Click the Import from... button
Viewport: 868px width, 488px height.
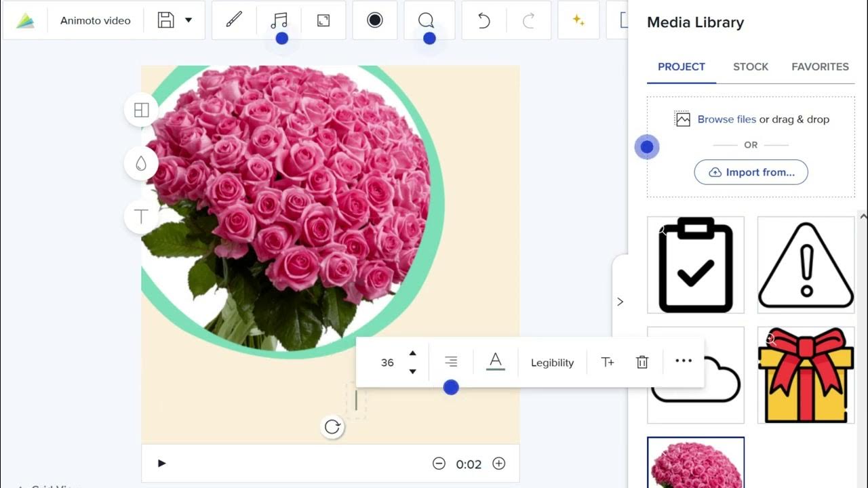click(x=751, y=172)
